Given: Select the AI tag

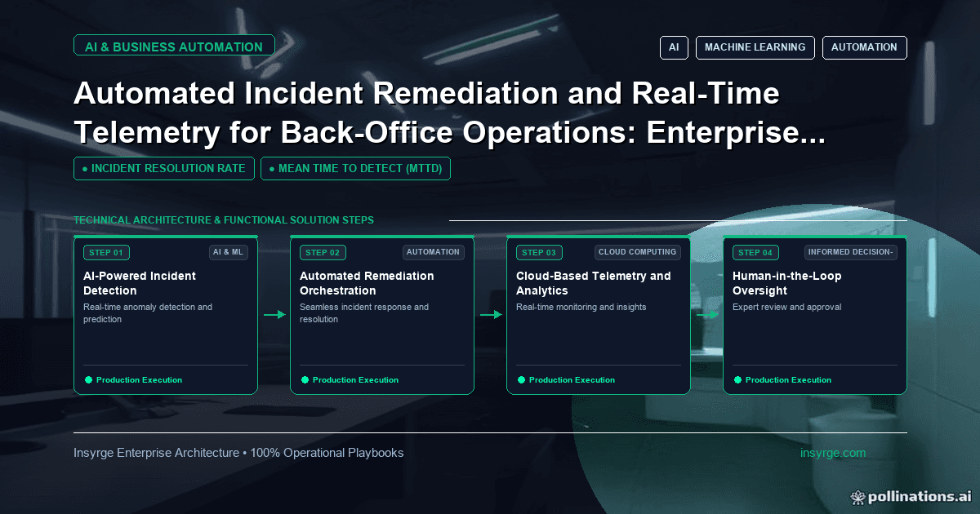Looking at the screenshot, I should coord(674,47).
